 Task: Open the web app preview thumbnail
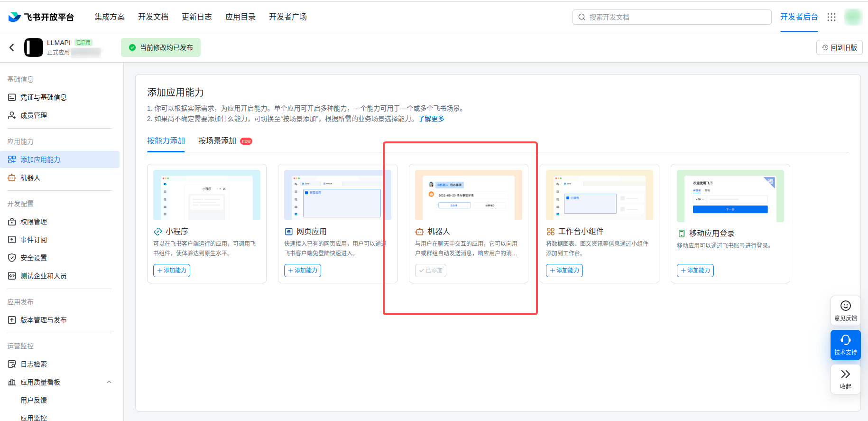(338, 195)
